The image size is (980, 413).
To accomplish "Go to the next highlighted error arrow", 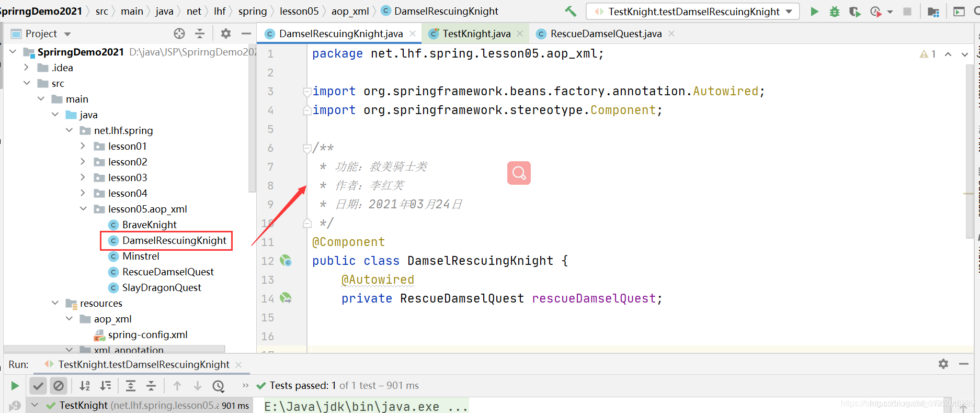I will pos(965,54).
